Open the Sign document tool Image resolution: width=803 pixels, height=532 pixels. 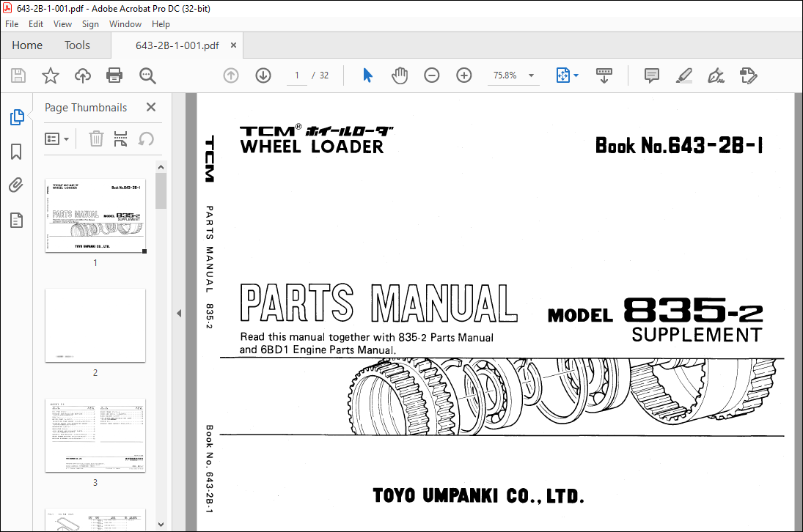716,75
